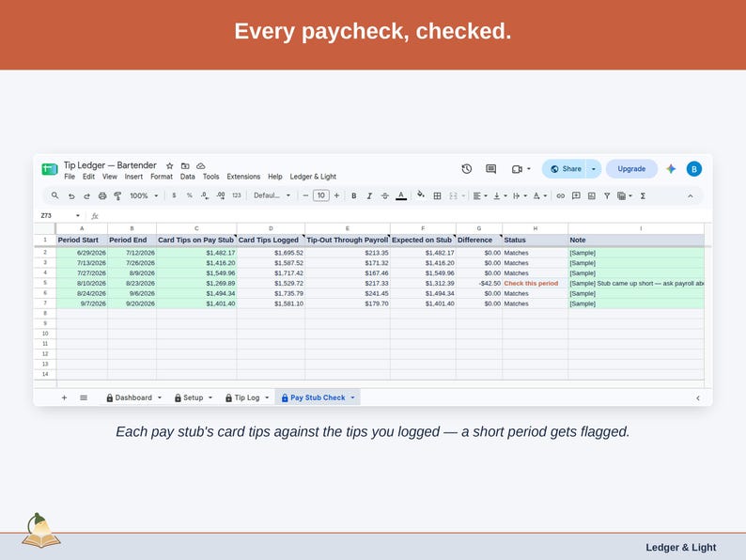
Task: Open more number formats 123
Action: pyautogui.click(x=237, y=195)
